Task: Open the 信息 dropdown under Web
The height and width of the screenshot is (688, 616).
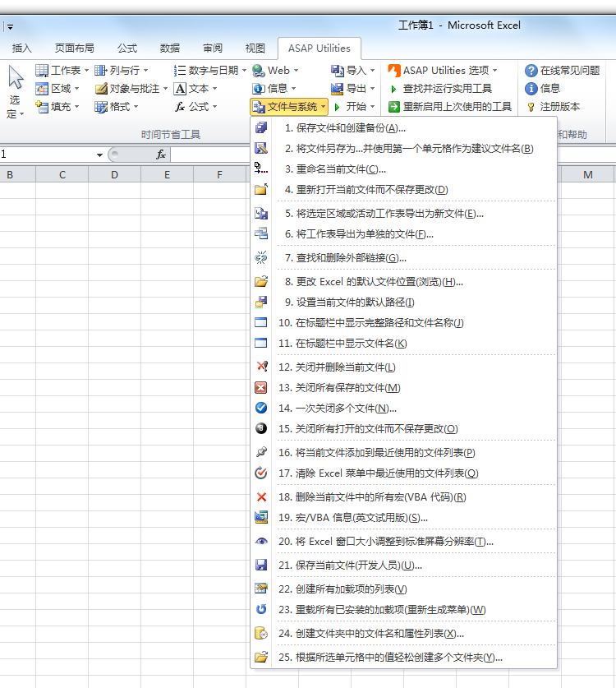Action: (x=275, y=89)
